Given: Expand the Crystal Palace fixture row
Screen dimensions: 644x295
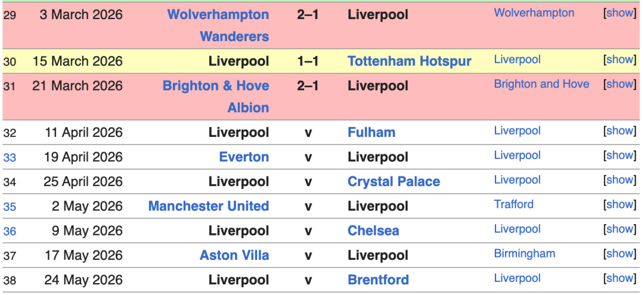Looking at the screenshot, I should (x=620, y=180).
